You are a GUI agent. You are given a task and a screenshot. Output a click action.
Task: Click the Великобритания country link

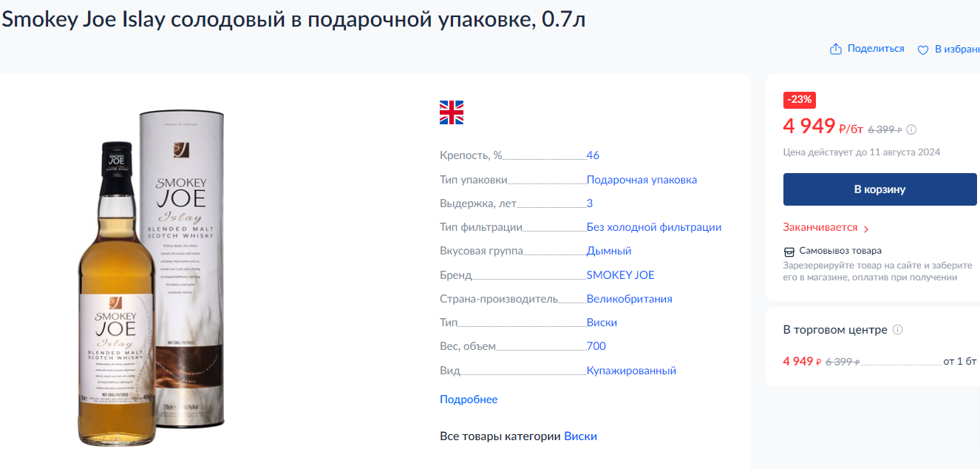pos(630,299)
